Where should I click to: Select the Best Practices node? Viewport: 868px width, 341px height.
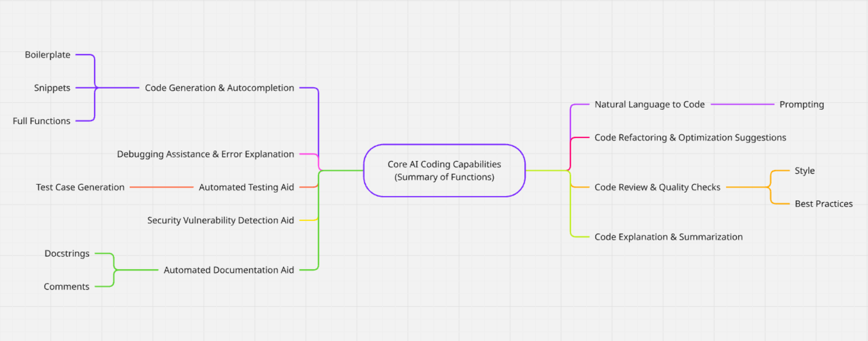pos(823,204)
